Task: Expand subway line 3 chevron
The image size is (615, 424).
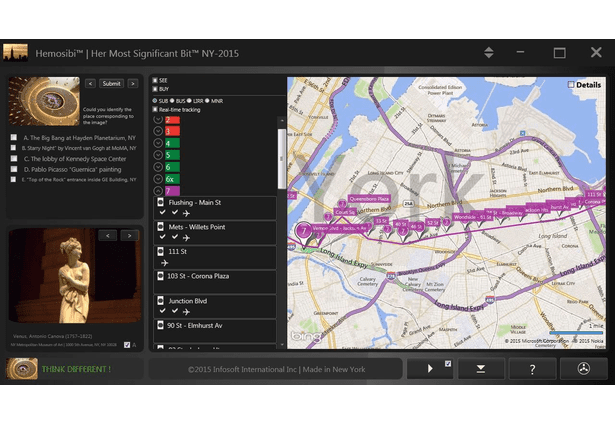Action: pyautogui.click(x=158, y=131)
